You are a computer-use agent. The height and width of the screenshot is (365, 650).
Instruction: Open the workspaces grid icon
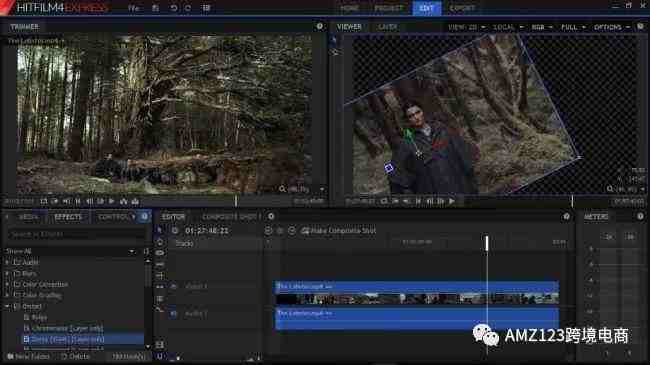[206, 8]
